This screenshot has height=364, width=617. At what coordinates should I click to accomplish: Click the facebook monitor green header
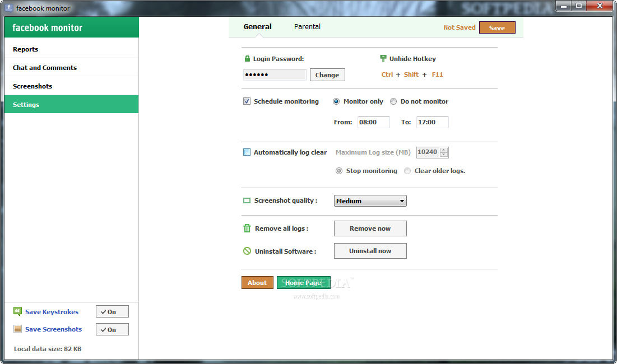click(x=71, y=27)
